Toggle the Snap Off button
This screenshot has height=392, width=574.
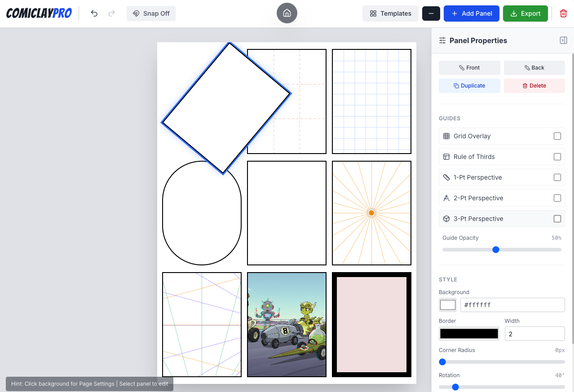pyautogui.click(x=151, y=13)
